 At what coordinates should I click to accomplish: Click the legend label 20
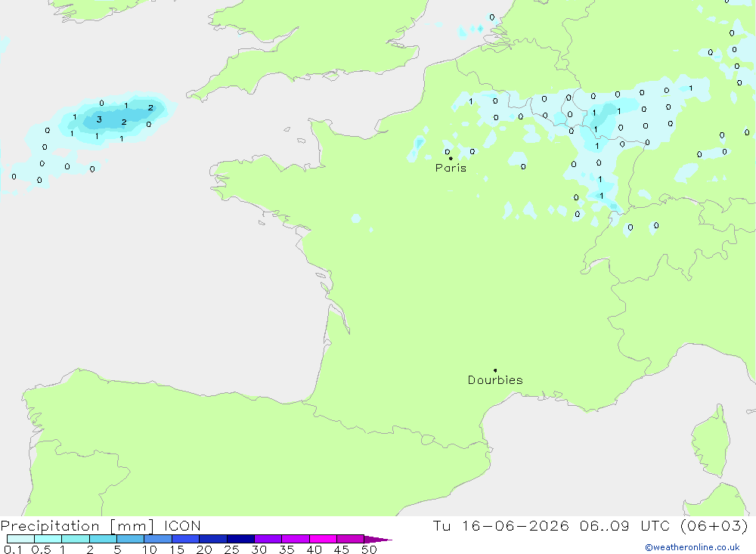point(204,549)
